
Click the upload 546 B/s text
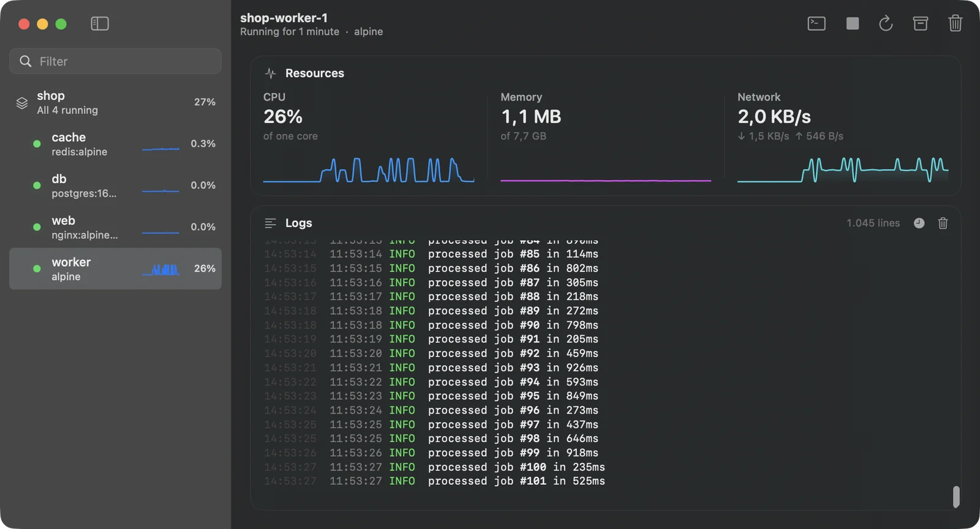[x=819, y=136]
